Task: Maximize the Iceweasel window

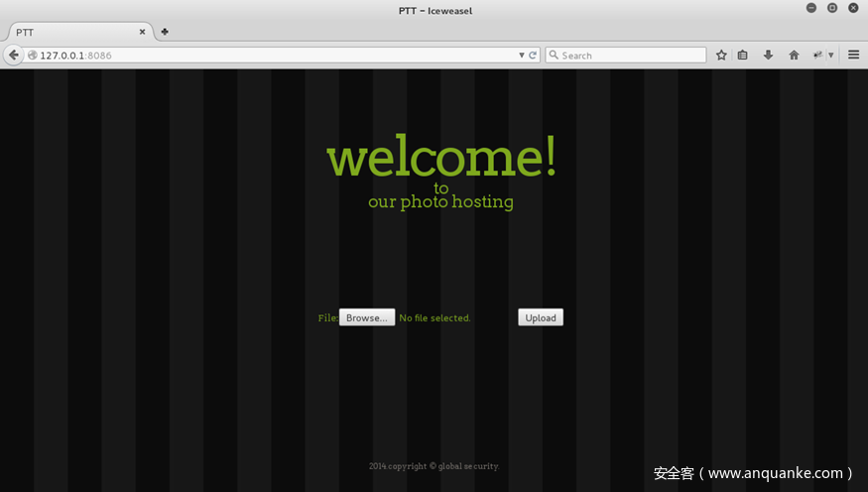Action: pyautogui.click(x=832, y=8)
